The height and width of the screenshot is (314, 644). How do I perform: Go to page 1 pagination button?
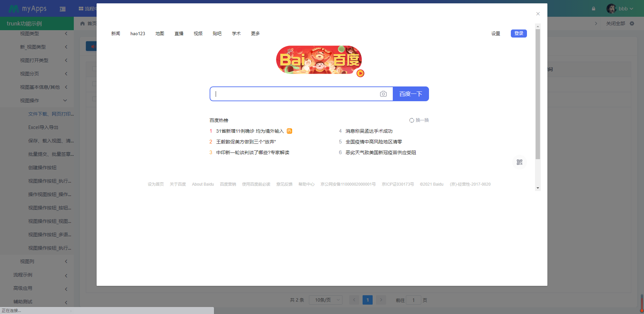point(368,300)
